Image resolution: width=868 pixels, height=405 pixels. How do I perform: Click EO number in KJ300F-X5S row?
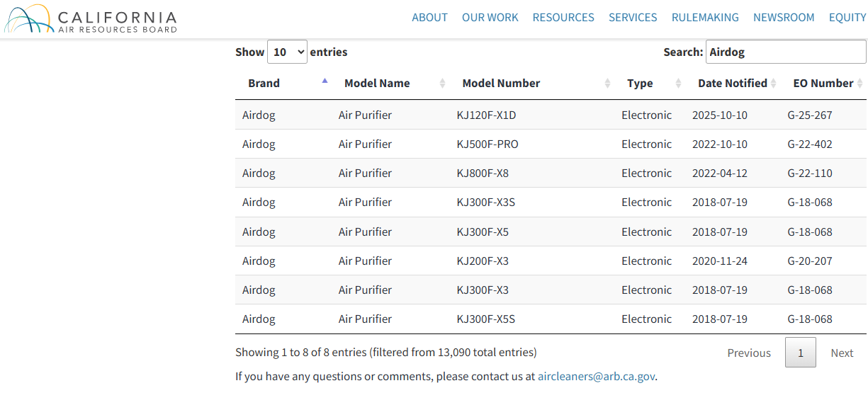810,319
